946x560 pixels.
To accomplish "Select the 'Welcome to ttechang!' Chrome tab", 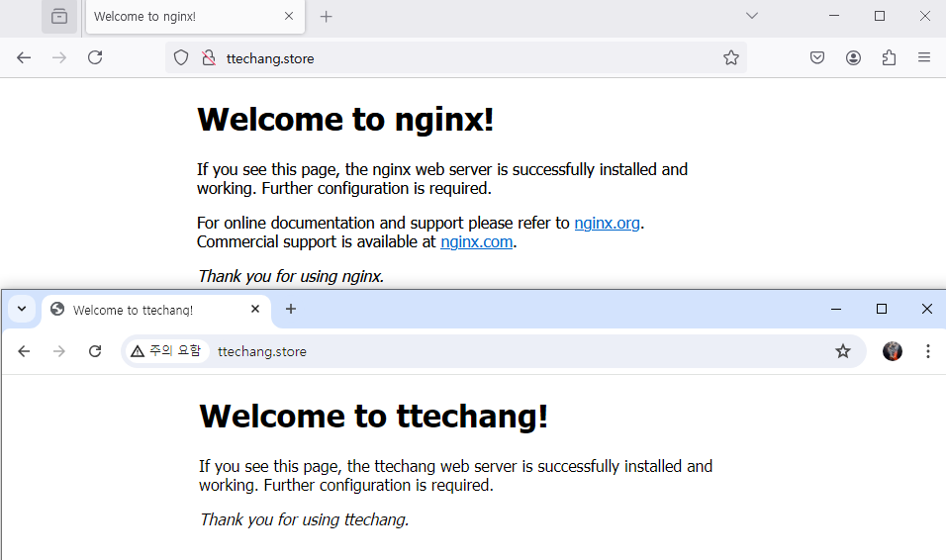I will (156, 310).
